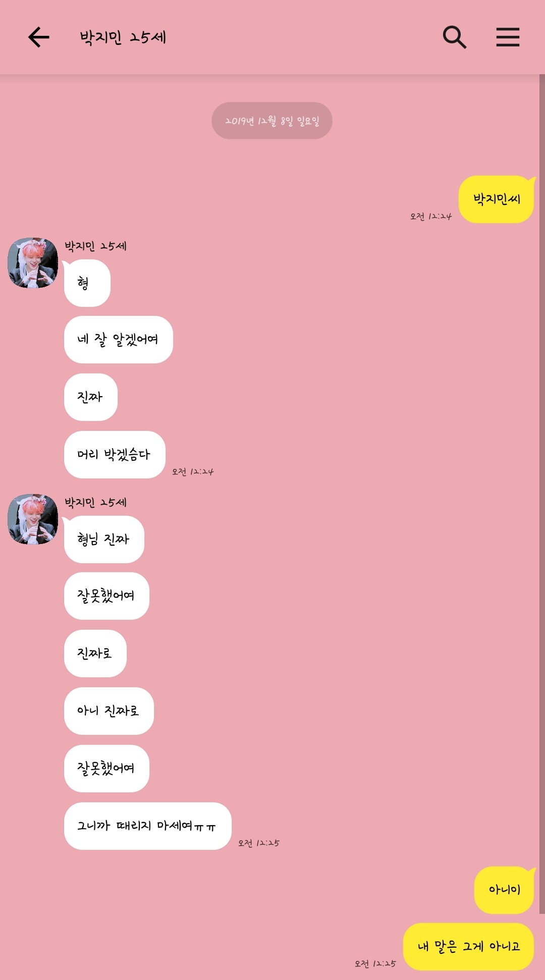Open the chat search magnifier
Viewport: 545px width, 980px height.
pos(454,37)
